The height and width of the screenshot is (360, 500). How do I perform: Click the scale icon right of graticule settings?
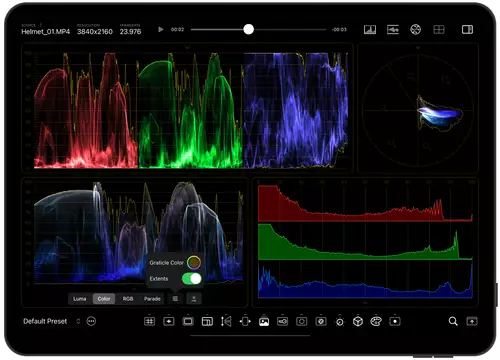[x=194, y=299]
